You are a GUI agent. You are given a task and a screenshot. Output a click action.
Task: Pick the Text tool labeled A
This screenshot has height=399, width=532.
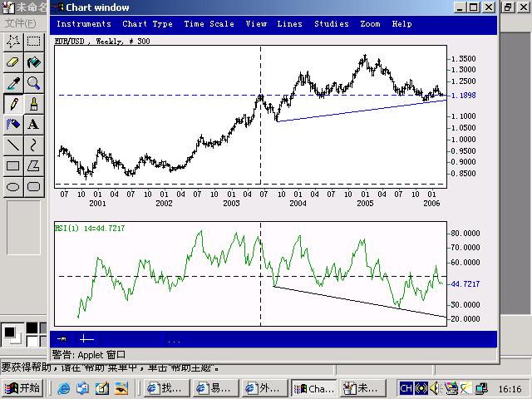point(33,125)
